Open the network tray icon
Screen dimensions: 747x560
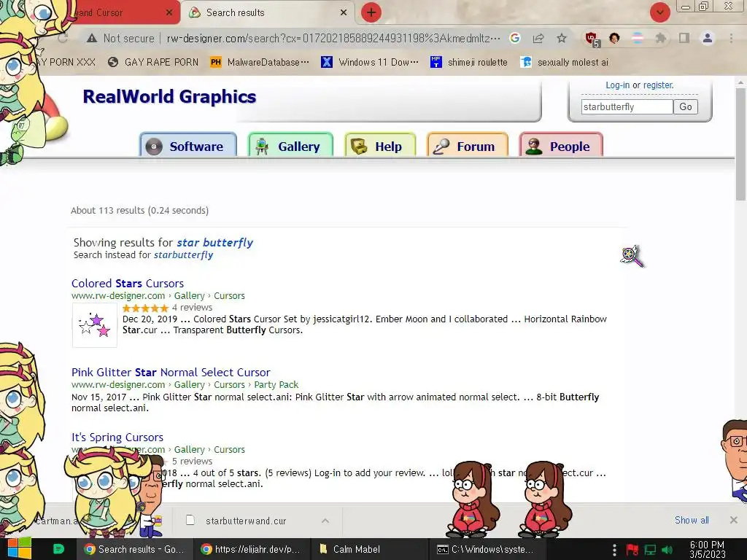click(650, 550)
